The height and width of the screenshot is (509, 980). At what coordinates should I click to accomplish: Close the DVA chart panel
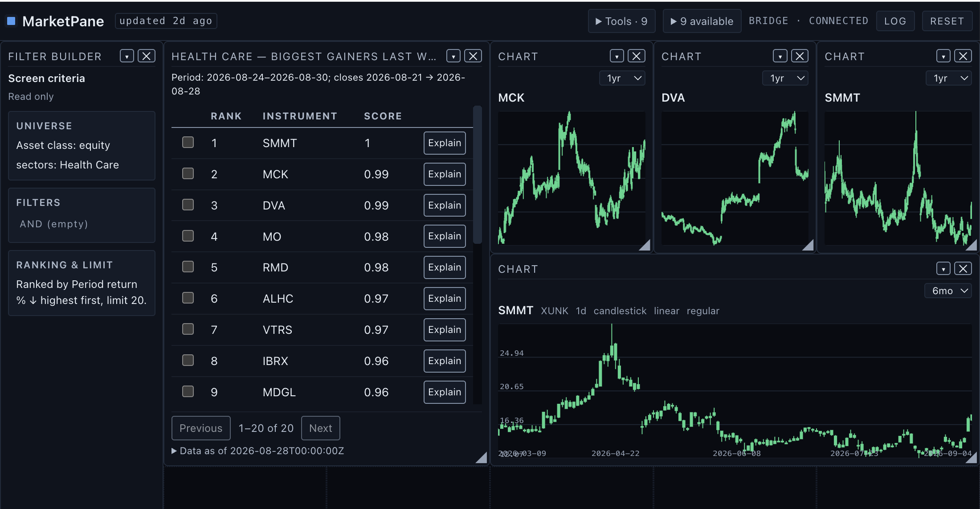pyautogui.click(x=800, y=56)
